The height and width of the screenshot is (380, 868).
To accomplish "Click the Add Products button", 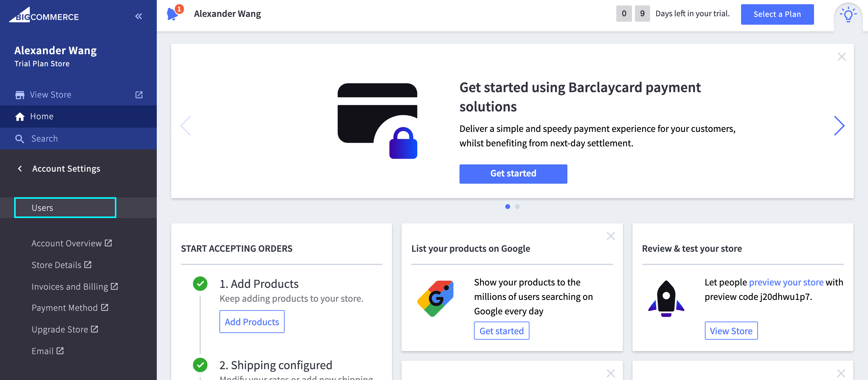I will [252, 322].
